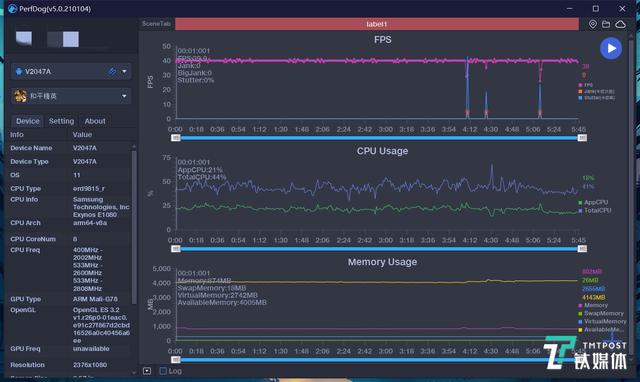Start recording with the blue play button
The height and width of the screenshot is (382, 640).
pos(611,48)
